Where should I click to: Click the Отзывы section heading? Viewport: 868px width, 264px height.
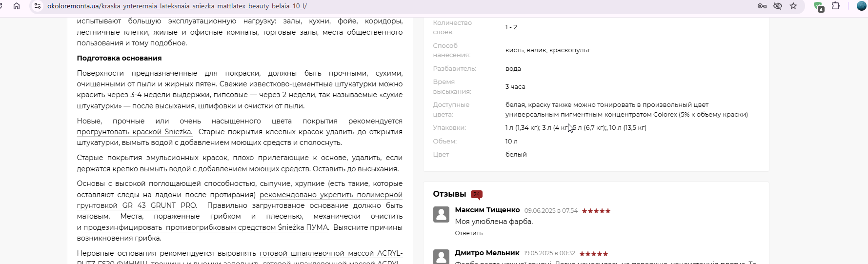tap(449, 194)
